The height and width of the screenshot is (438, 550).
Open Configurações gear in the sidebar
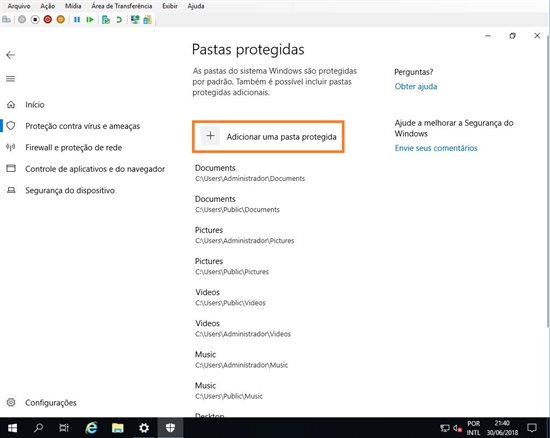(11, 402)
